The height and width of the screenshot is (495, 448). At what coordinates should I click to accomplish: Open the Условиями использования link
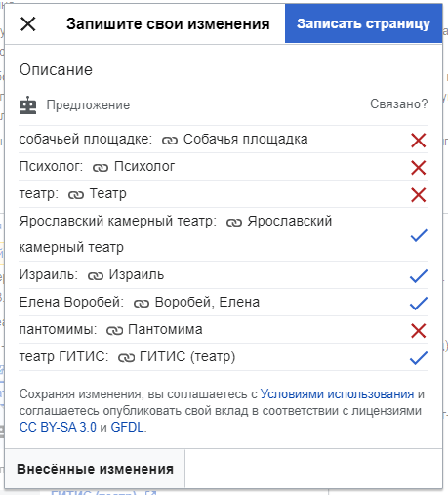click(337, 394)
